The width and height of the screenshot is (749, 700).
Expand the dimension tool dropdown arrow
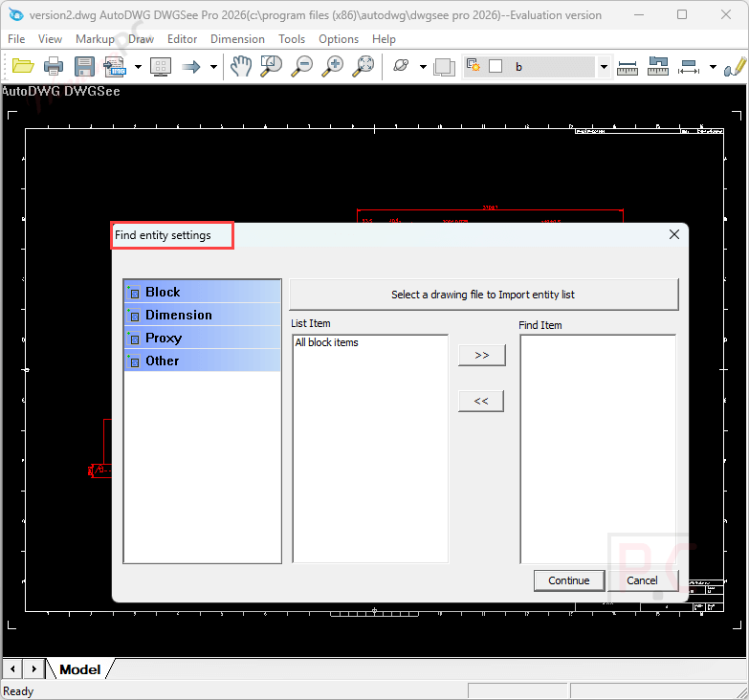[x=713, y=67]
